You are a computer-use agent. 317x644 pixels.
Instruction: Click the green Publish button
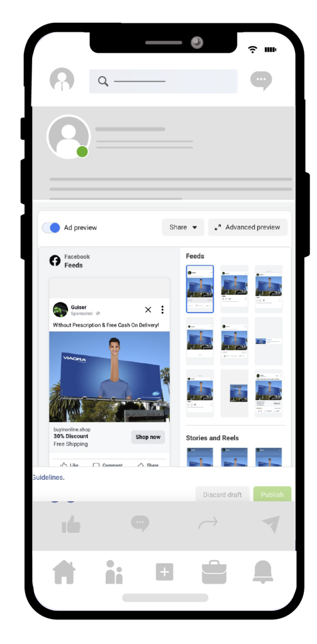tap(272, 494)
